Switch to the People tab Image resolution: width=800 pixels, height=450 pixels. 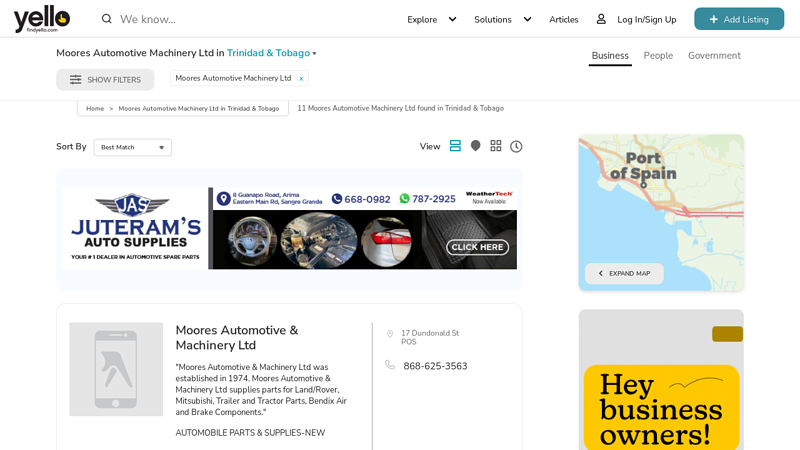click(x=658, y=56)
